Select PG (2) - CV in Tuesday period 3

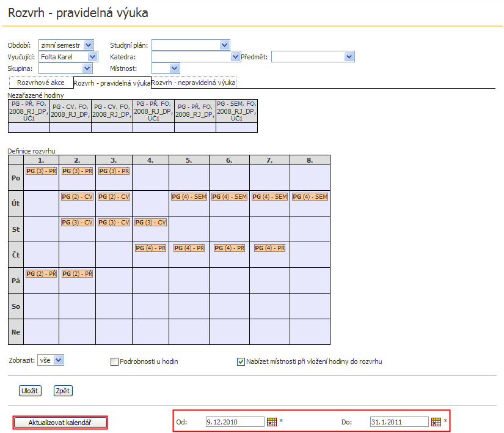click(x=114, y=196)
